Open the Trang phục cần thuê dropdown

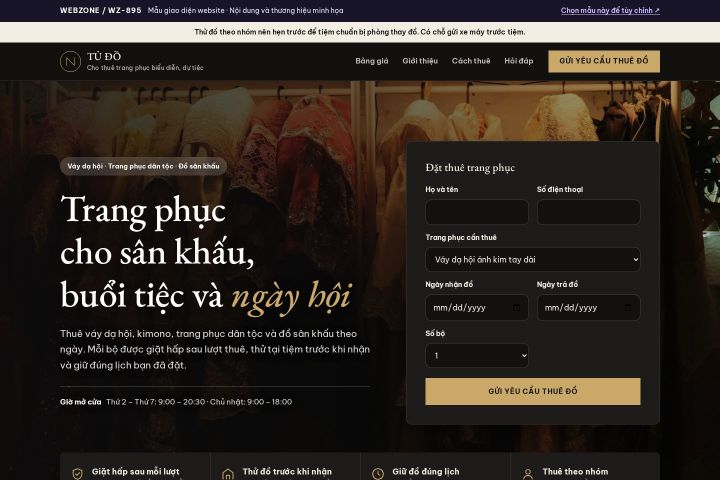coord(533,260)
